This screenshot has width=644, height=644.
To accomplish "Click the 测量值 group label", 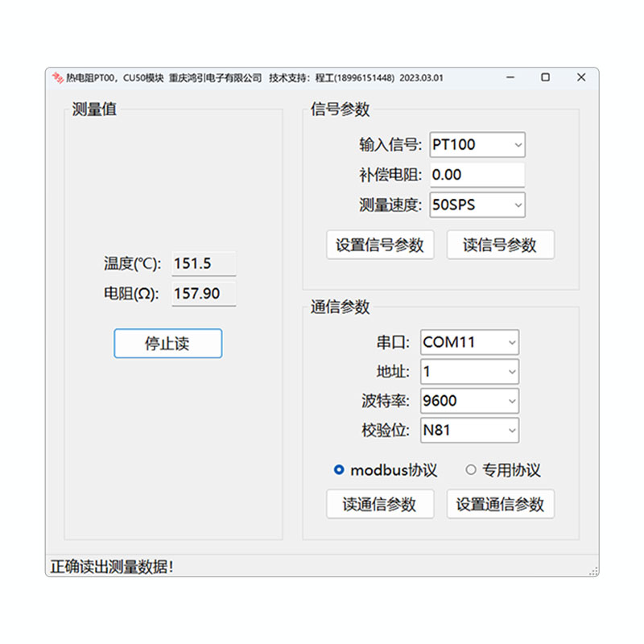I will tap(94, 109).
